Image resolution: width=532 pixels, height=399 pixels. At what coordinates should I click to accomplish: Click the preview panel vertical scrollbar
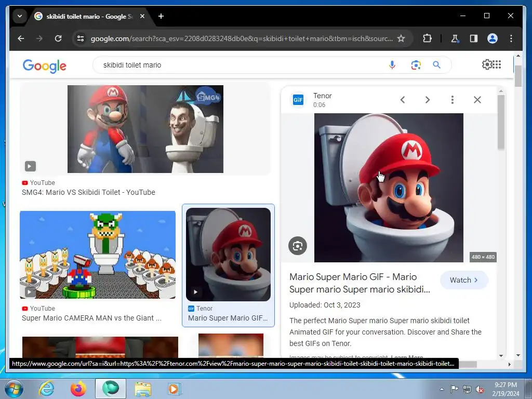501,122
